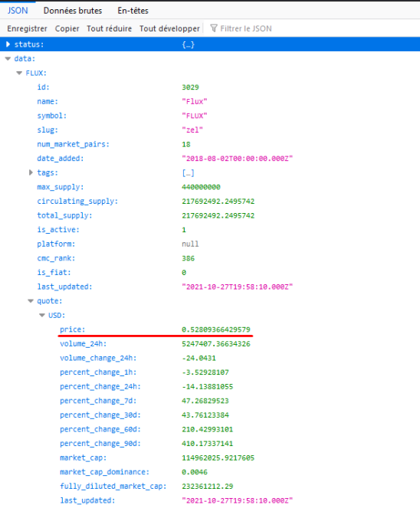This screenshot has width=420, height=518.
Task: Click the Copier button
Action: click(x=67, y=29)
